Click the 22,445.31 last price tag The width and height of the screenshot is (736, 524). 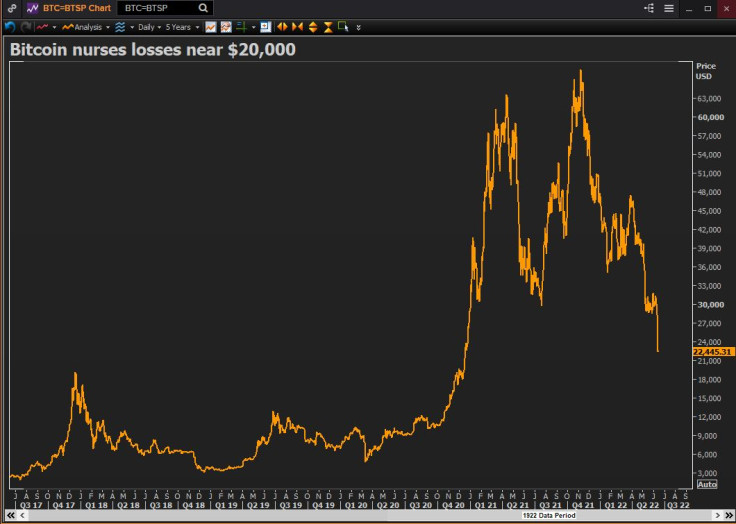(713, 352)
